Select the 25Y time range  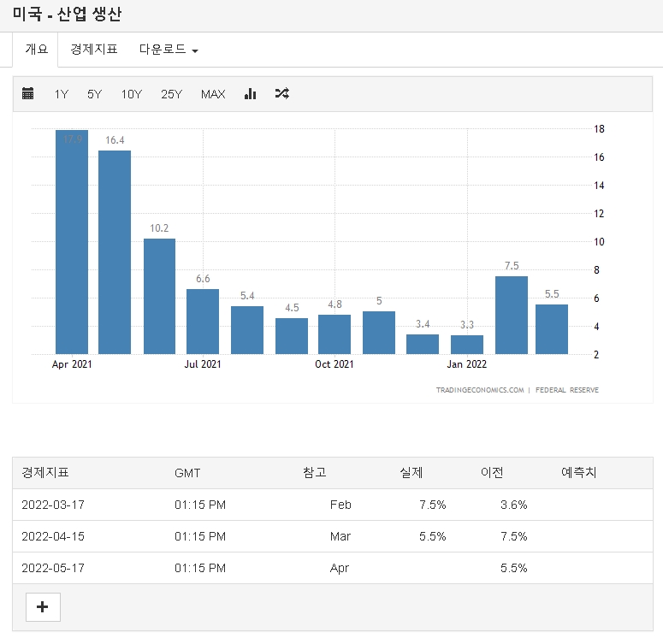(171, 94)
